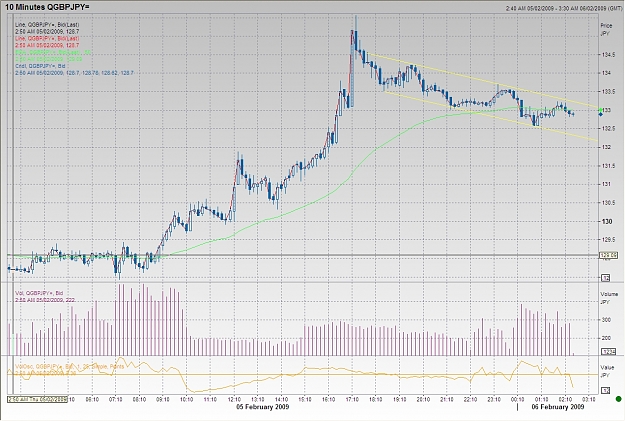Screen dimensions: 625x421
Task: Select the upper yellow channel trendline
Action: (x=482, y=81)
